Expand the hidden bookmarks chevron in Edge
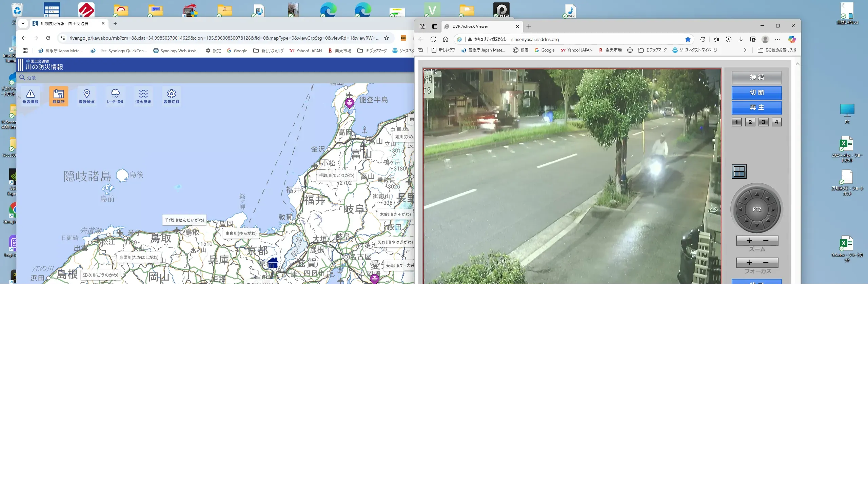The width and height of the screenshot is (868, 488). pyautogui.click(x=745, y=50)
